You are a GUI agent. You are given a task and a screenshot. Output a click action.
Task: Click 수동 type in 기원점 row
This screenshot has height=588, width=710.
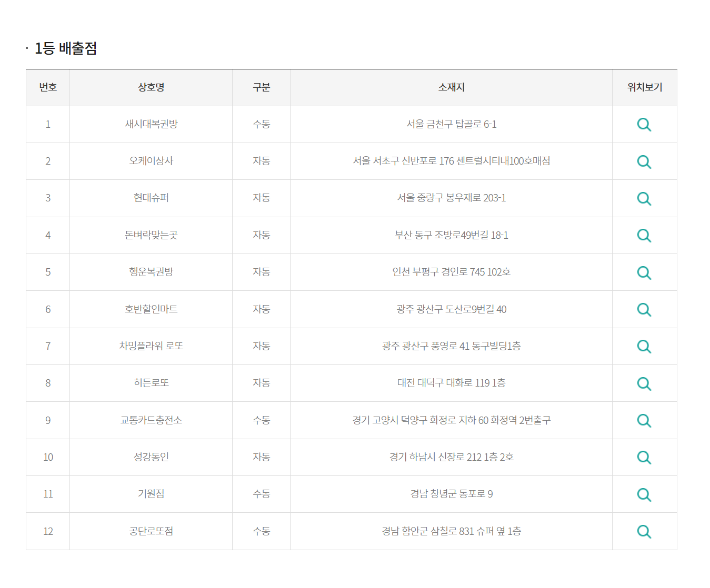tap(261, 494)
